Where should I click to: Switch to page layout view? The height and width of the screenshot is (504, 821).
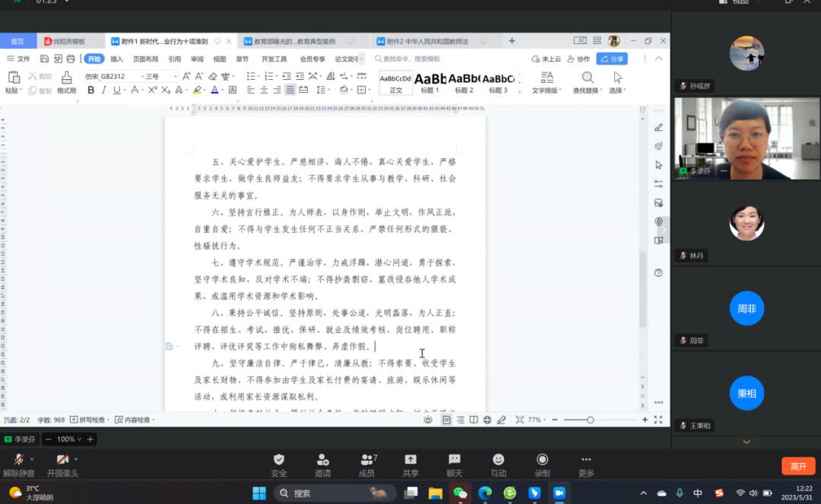(x=446, y=420)
